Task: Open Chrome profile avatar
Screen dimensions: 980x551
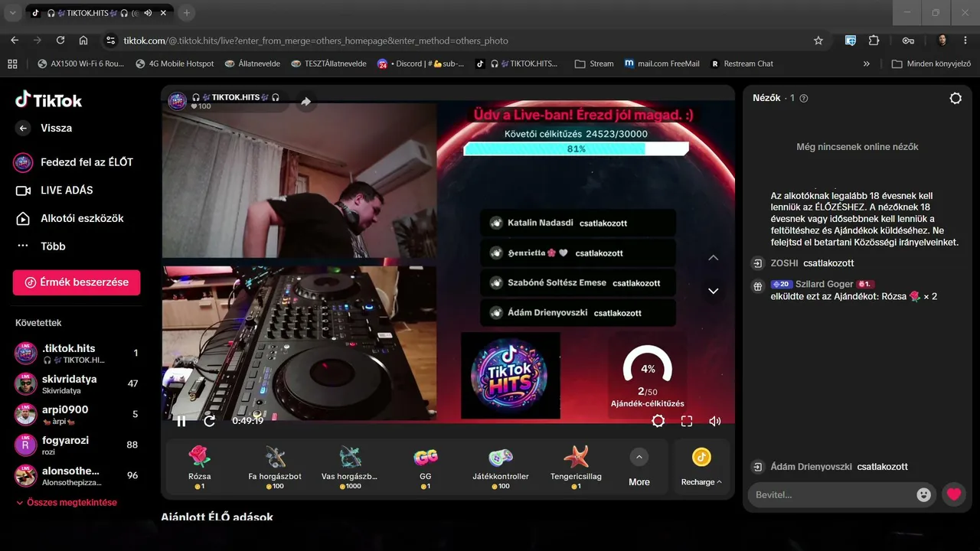Action: (942, 41)
